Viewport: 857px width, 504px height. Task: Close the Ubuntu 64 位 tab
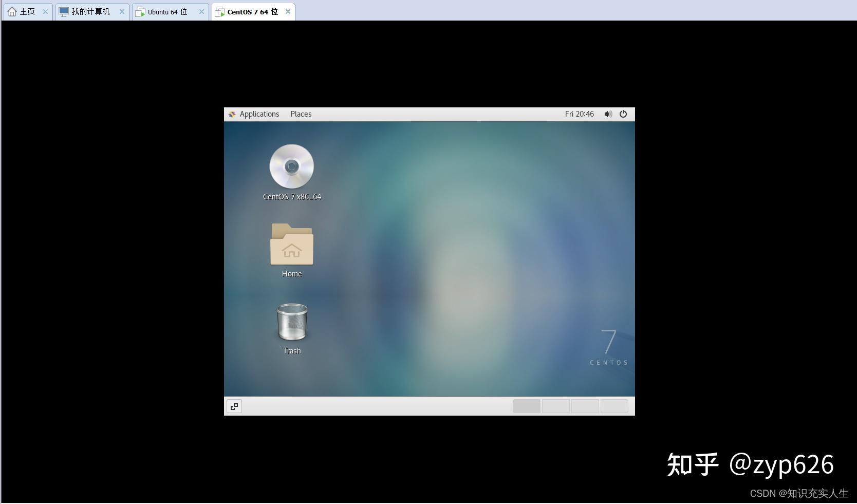point(201,11)
